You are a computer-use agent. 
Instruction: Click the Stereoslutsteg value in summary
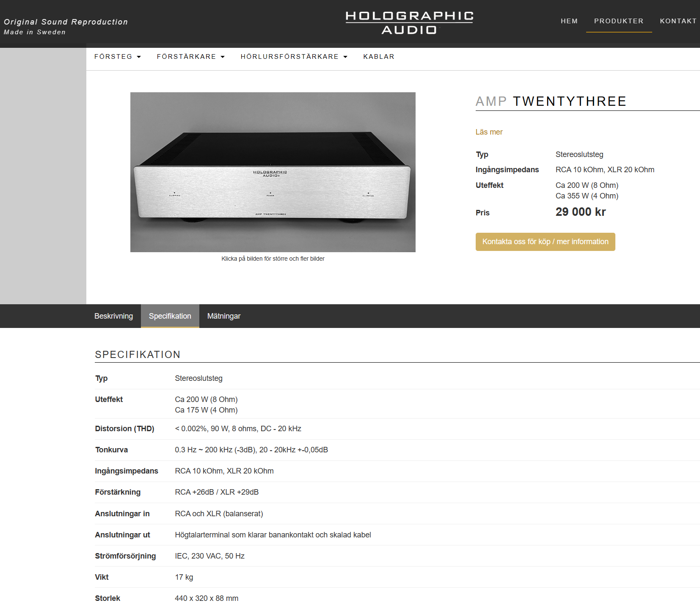click(x=579, y=154)
